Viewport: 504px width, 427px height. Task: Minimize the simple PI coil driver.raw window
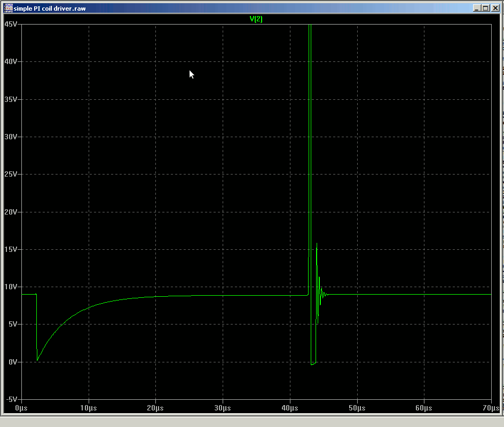coord(477,9)
